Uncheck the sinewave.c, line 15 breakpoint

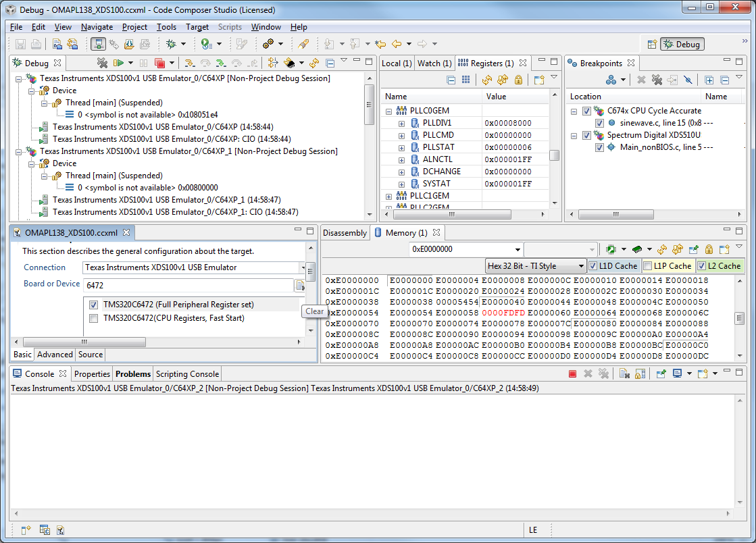click(599, 123)
